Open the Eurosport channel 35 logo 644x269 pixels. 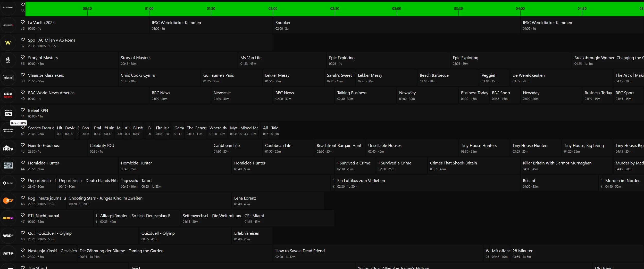tap(8, 8)
